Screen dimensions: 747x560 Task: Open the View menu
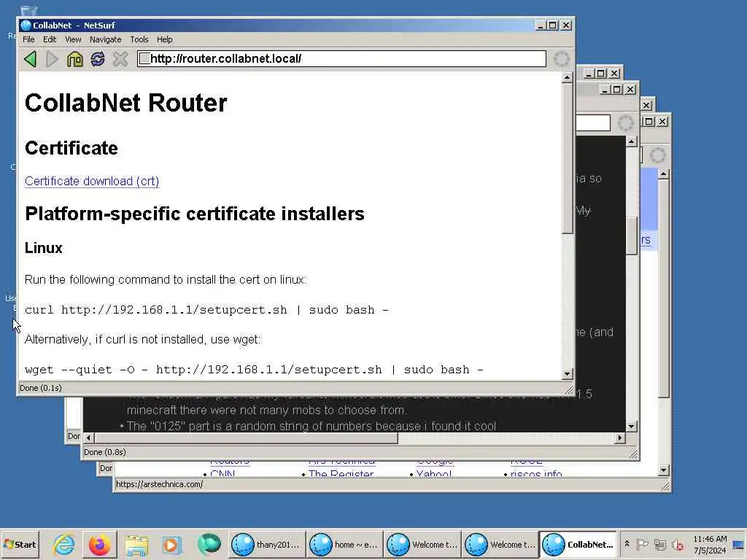73,39
